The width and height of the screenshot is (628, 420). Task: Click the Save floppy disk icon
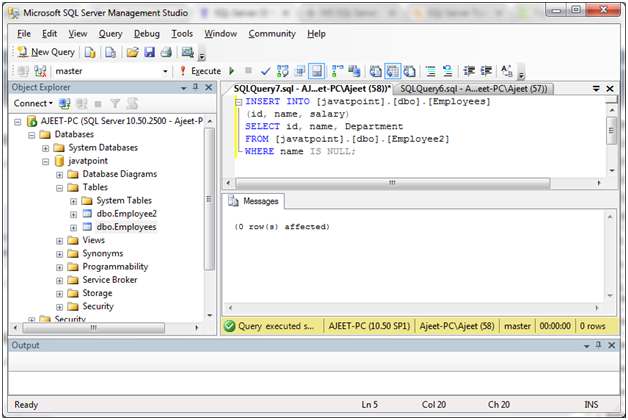click(149, 52)
